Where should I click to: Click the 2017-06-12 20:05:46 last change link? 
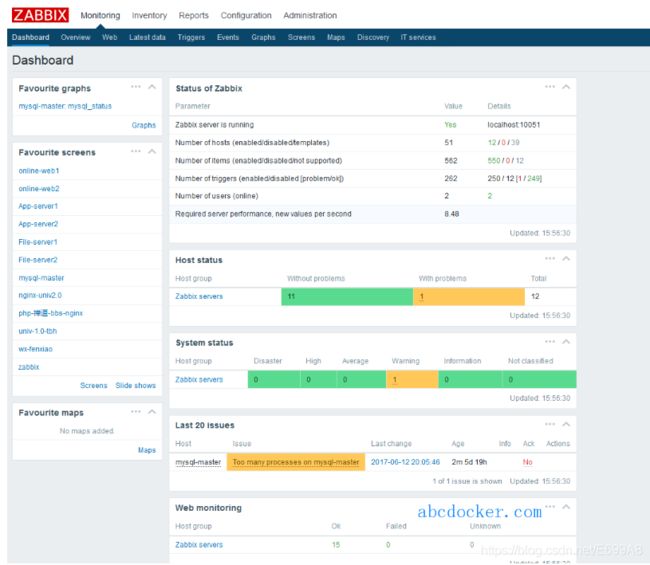405,462
